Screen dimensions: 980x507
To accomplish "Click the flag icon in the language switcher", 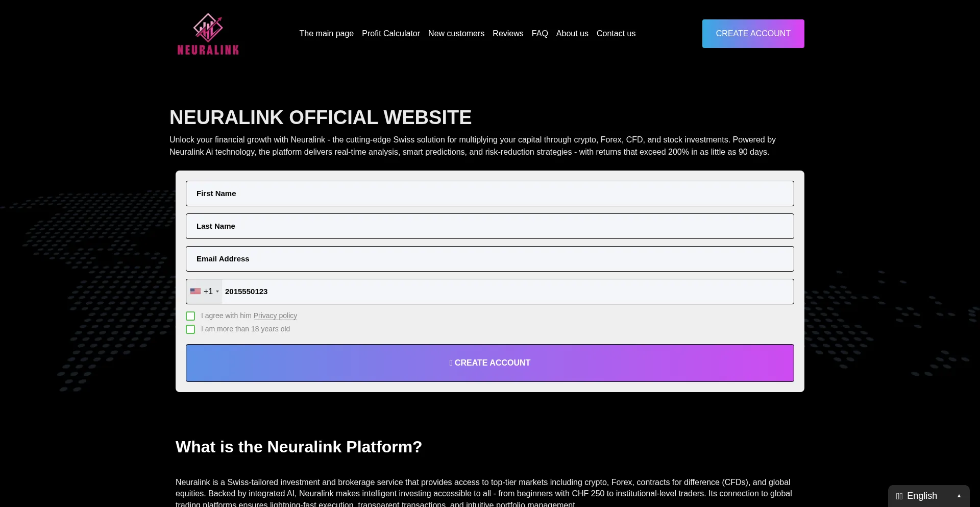I will coord(899,496).
